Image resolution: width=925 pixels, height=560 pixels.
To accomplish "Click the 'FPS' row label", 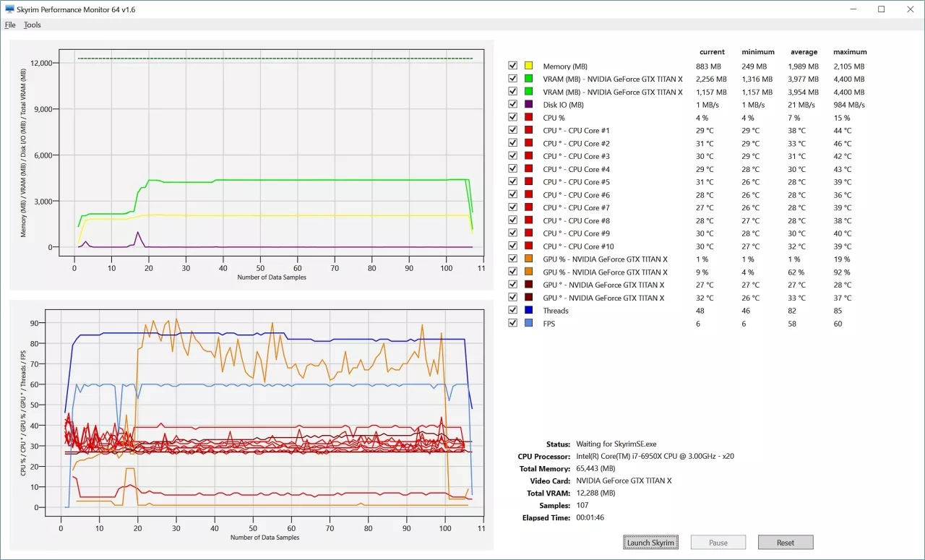I will click(549, 324).
